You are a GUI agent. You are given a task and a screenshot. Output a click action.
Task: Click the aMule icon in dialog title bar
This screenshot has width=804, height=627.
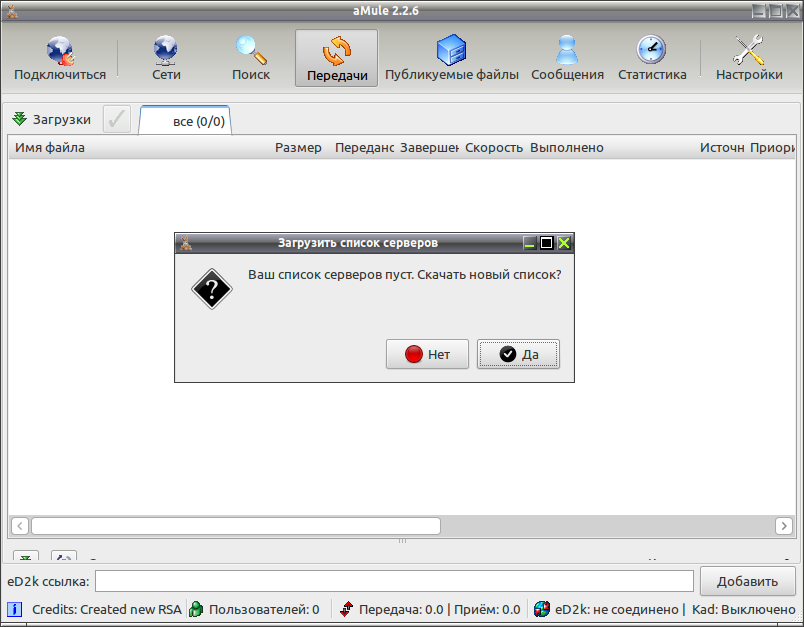186,243
